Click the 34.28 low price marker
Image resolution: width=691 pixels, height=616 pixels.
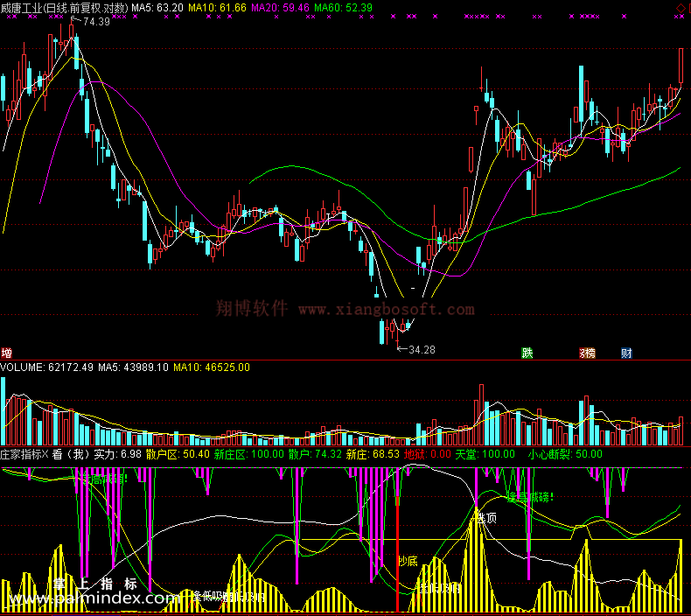422,350
